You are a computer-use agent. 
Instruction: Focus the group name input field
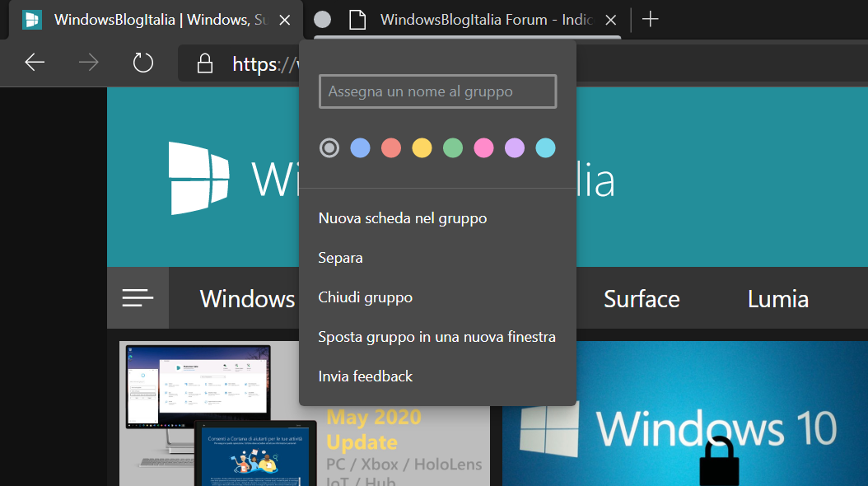pos(438,91)
